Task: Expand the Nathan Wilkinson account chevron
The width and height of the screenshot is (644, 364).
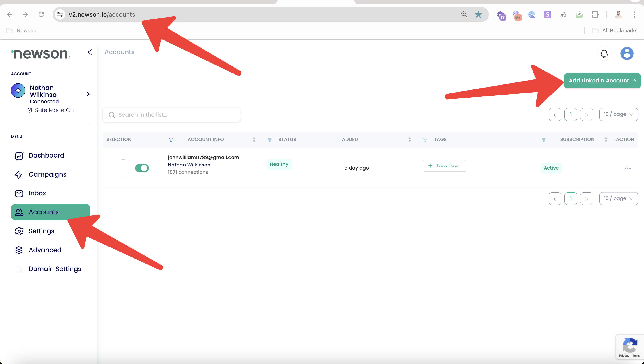Action: (x=88, y=94)
